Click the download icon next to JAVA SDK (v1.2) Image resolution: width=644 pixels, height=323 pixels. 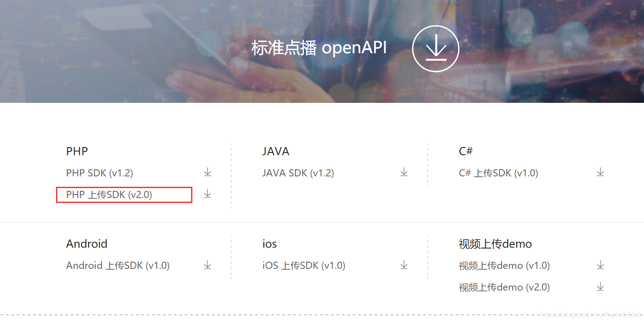coord(404,172)
